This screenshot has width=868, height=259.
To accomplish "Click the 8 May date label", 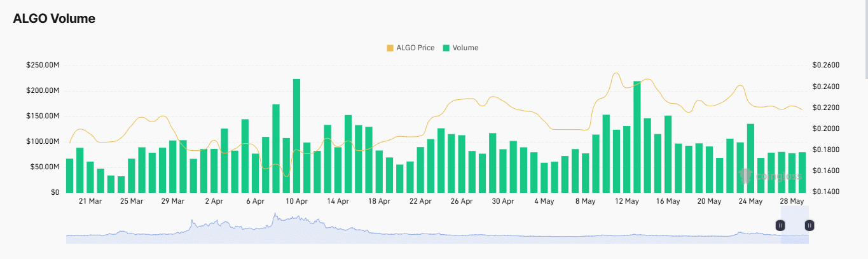I will coord(585,201).
